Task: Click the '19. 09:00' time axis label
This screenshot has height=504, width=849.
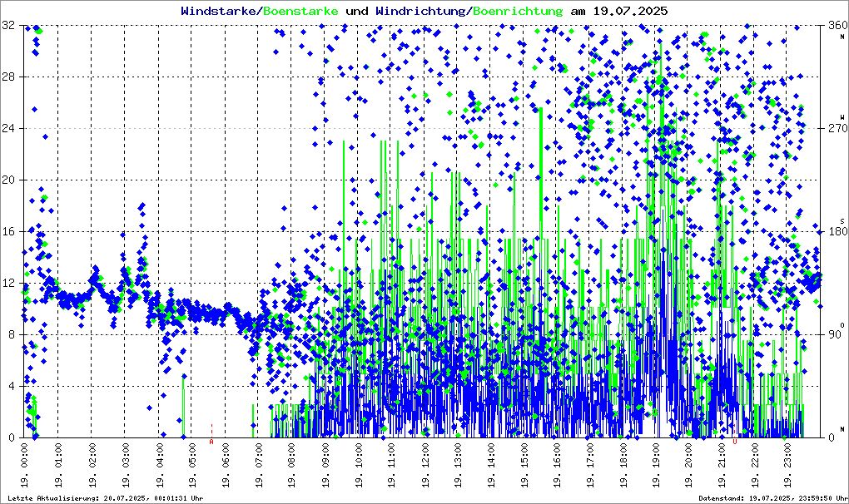Action: [325, 465]
